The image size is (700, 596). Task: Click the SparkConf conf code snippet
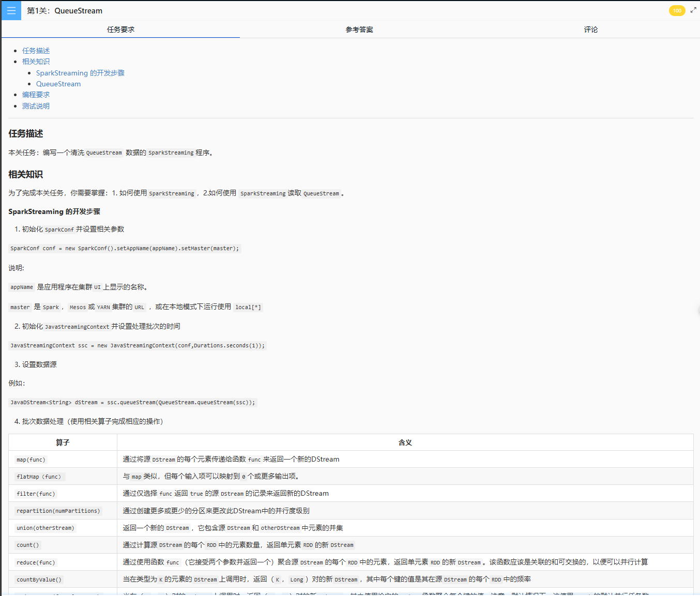pos(125,248)
